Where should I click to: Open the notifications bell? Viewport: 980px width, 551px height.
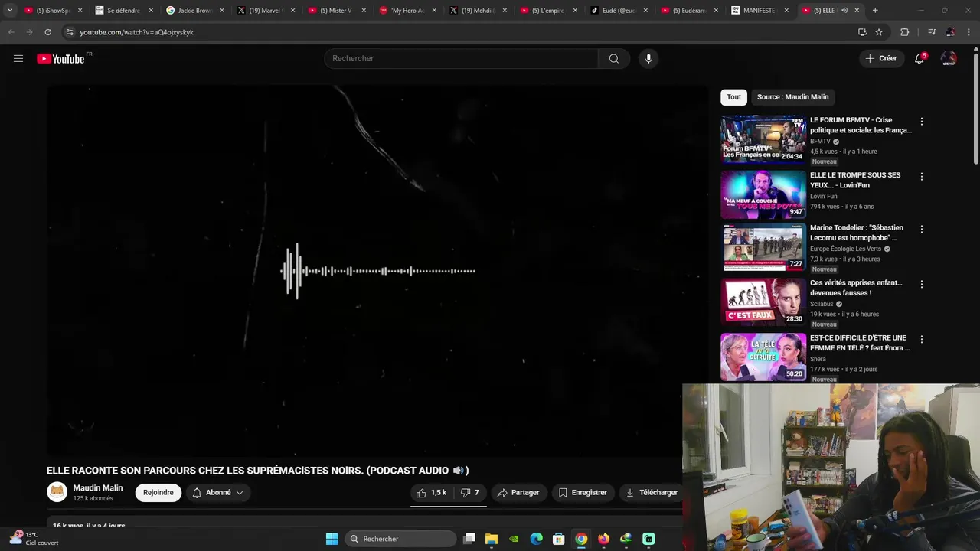click(x=920, y=58)
